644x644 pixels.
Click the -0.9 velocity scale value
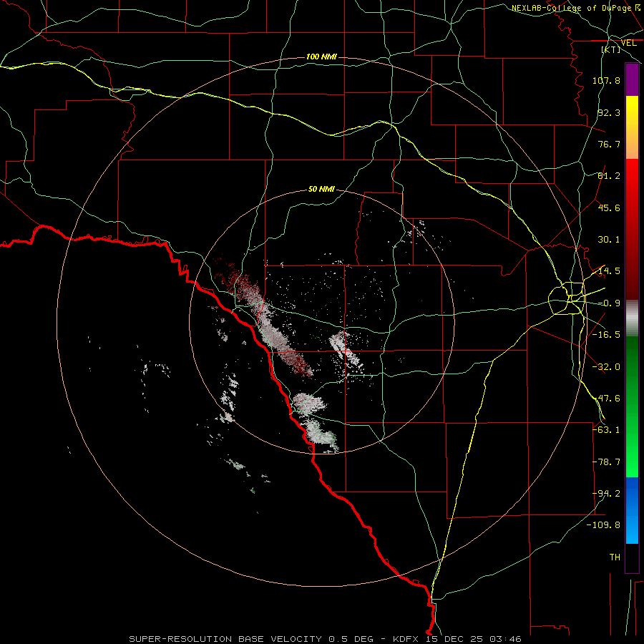609,303
